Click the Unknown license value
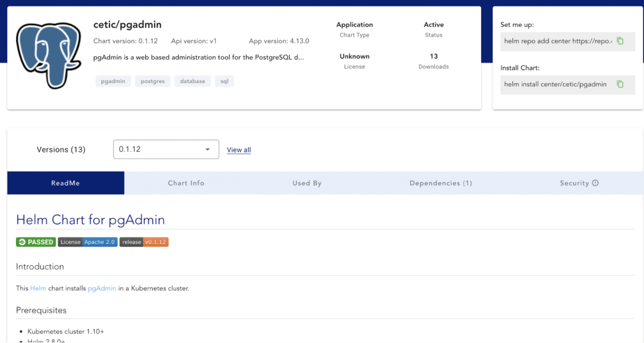Image resolution: width=644 pixels, height=343 pixels. tap(355, 56)
